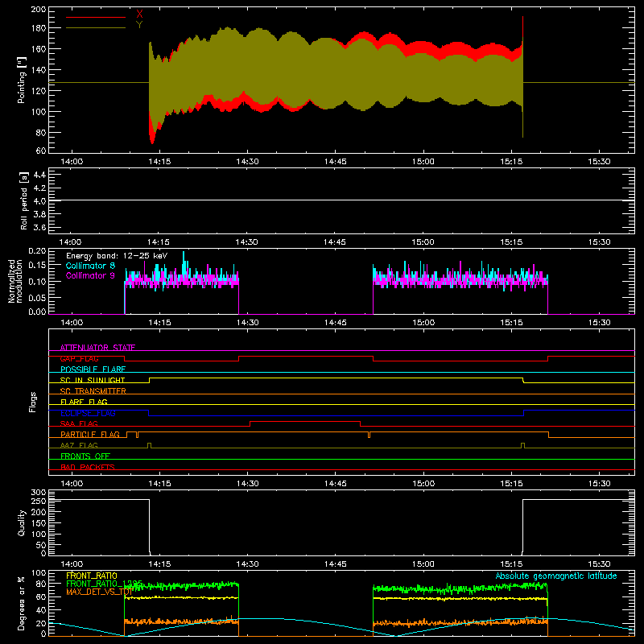Click the 15:15 tick under the modulation plot
Image resolution: width=644 pixels, height=644 pixels.
(511, 323)
